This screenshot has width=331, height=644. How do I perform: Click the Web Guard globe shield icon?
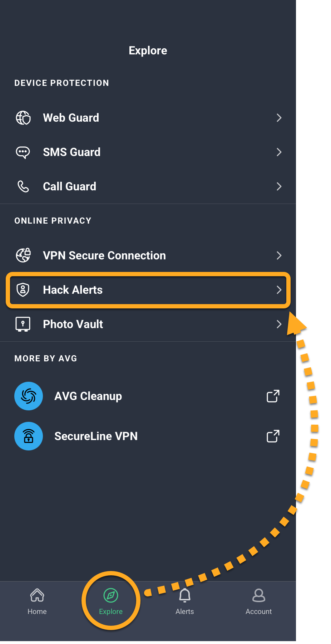point(23,118)
